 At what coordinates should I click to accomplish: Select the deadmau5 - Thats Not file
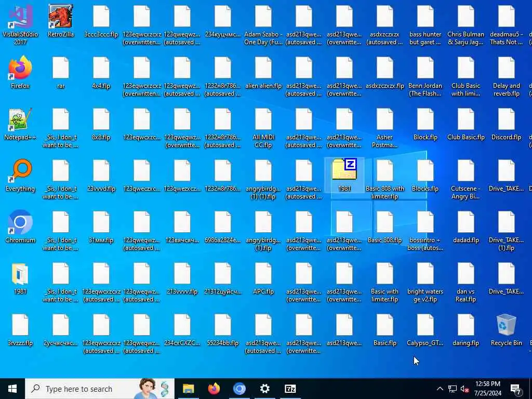coord(506,25)
